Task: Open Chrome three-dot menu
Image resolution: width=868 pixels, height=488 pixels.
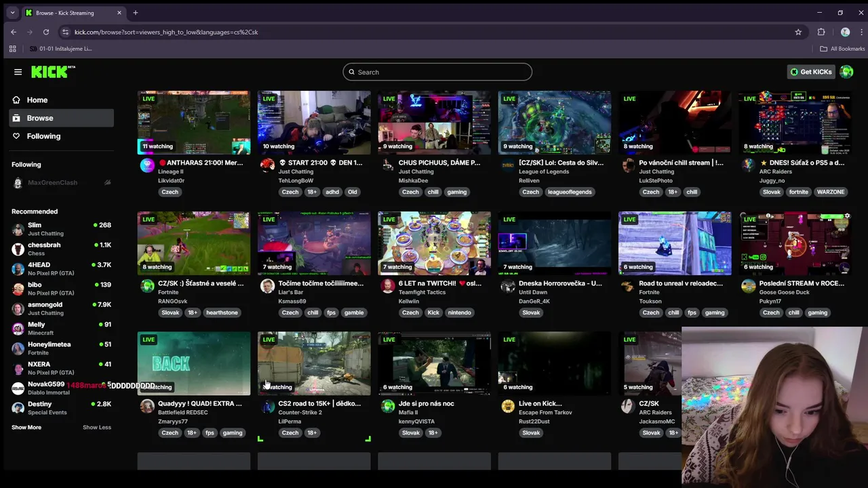Action: tap(862, 32)
